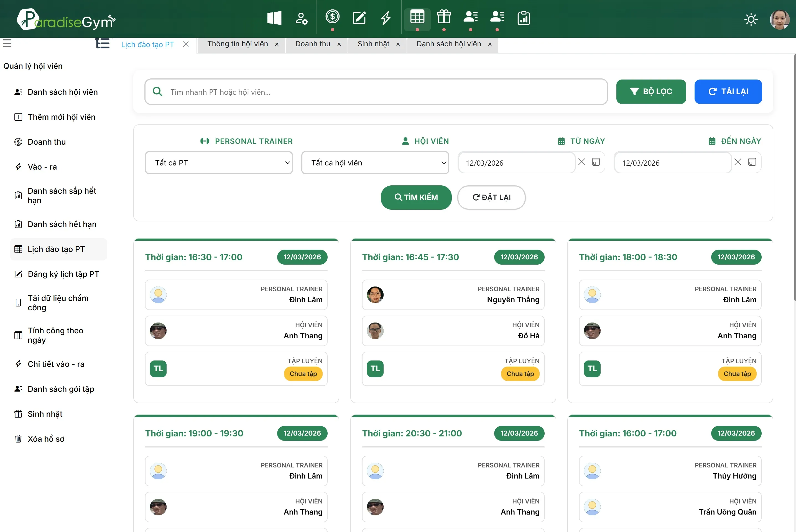
Task: Open the gift birthday icon in header
Action: point(444,17)
